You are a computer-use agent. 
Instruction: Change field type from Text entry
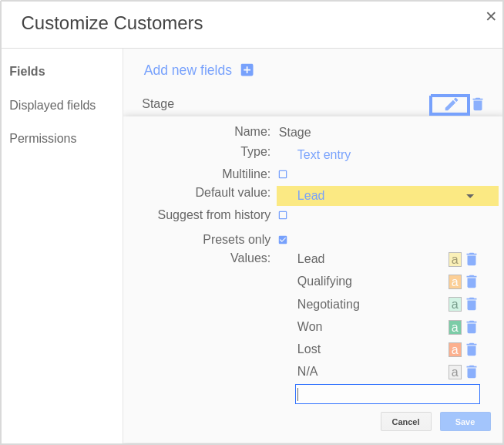point(324,154)
